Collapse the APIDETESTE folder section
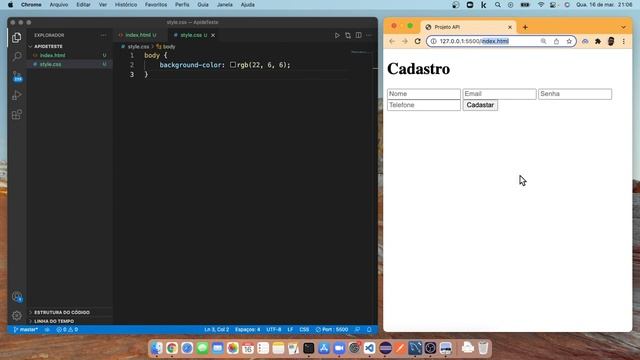The image size is (640, 360). pyautogui.click(x=69, y=47)
